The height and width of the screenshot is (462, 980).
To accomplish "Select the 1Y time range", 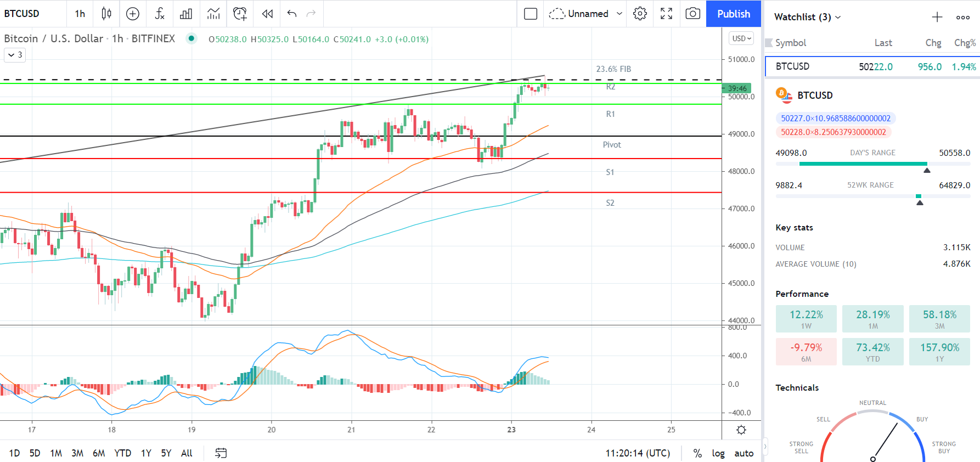I will 146,453.
